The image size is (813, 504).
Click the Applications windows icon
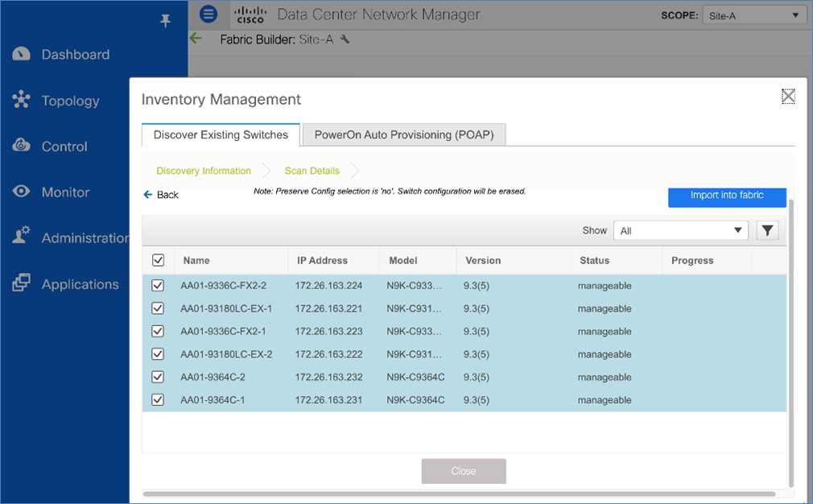21,283
